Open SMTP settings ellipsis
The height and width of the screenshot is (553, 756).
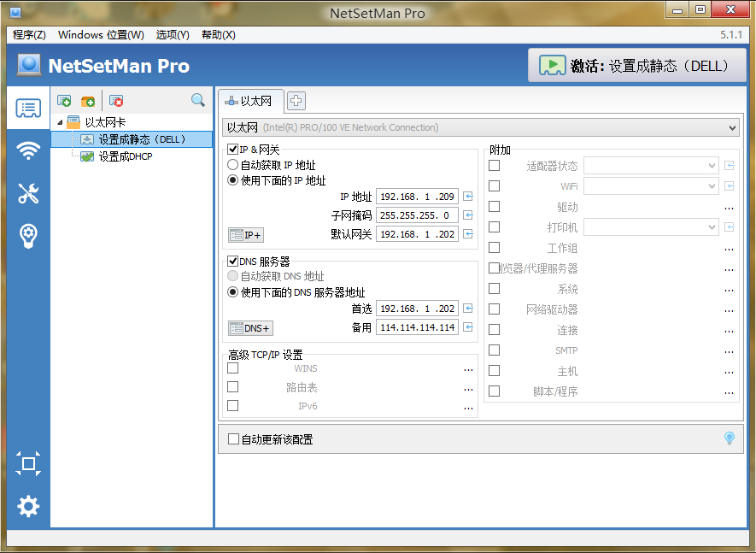coord(729,352)
